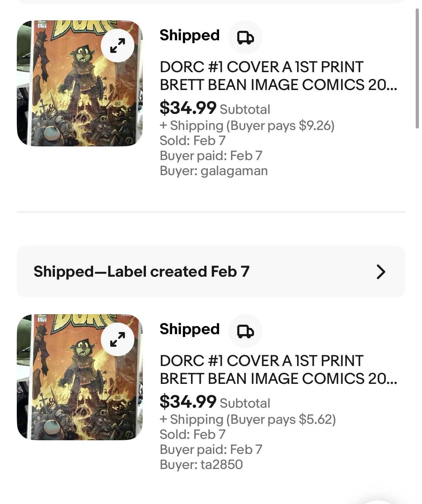422x504 pixels.
Task: Select the buyer name ta2850
Action: (221, 465)
